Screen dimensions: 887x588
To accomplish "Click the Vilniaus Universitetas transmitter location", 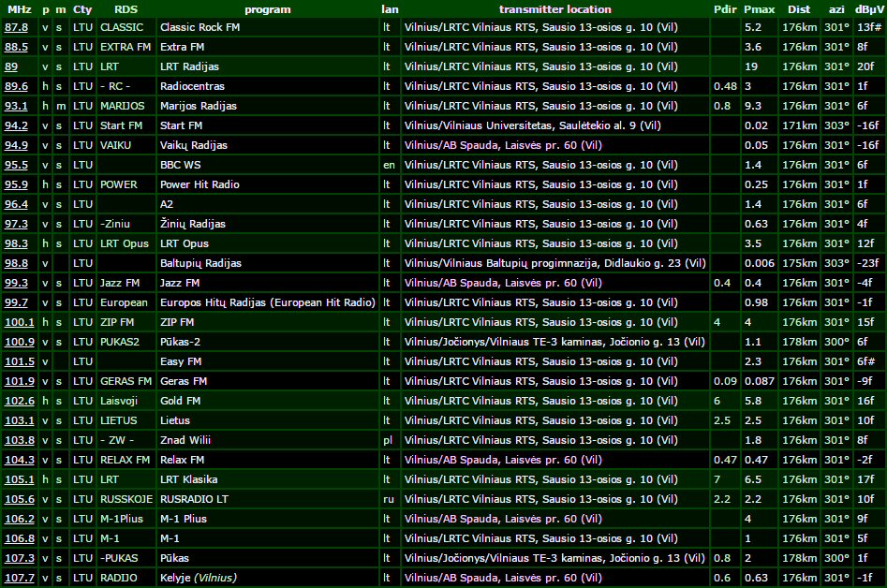I will (532, 125).
